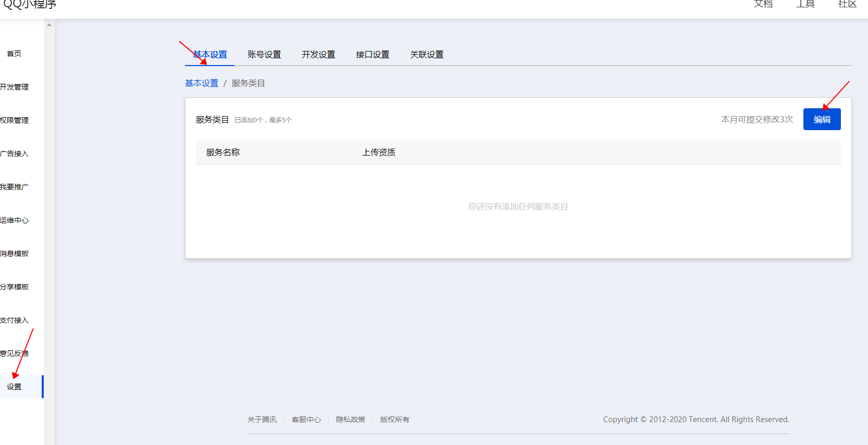Select 权限管理 sidebar item
The width and height of the screenshot is (868, 445).
[15, 120]
